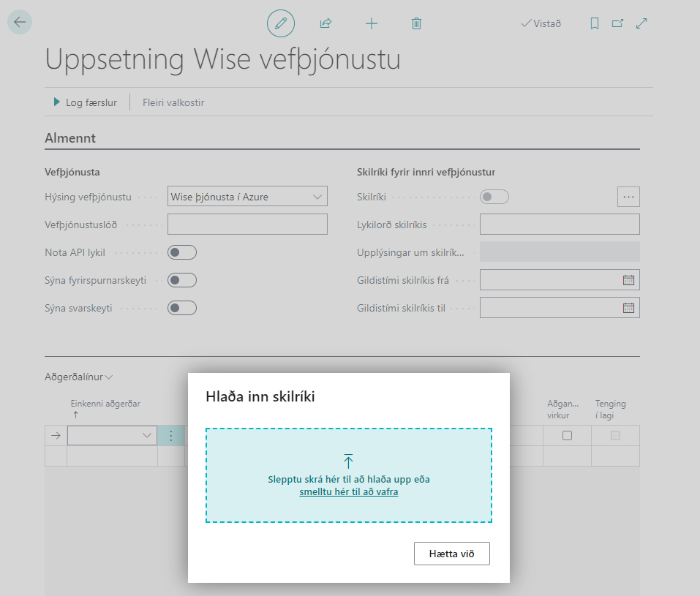Click the pencil edit icon
Screen dimensions: 700x596
pos(280,23)
